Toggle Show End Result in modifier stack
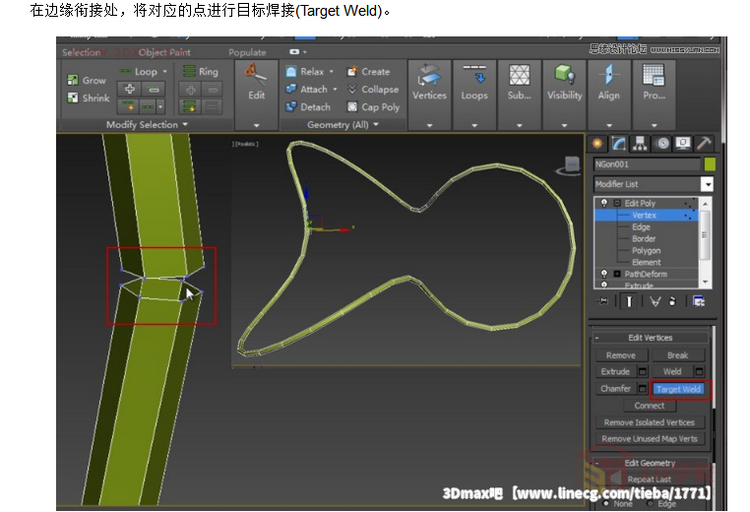Image resolution: width=750 pixels, height=512 pixels. pos(629,301)
